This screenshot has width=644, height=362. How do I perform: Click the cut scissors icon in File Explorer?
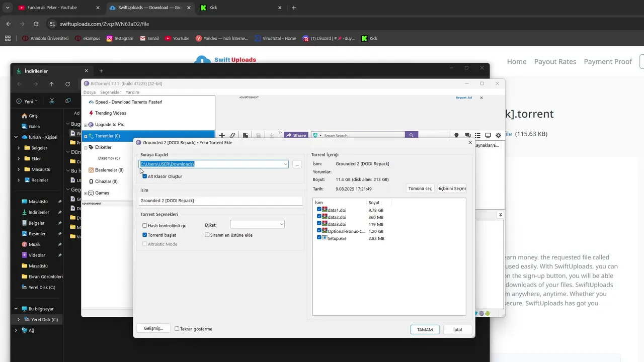(x=52, y=101)
